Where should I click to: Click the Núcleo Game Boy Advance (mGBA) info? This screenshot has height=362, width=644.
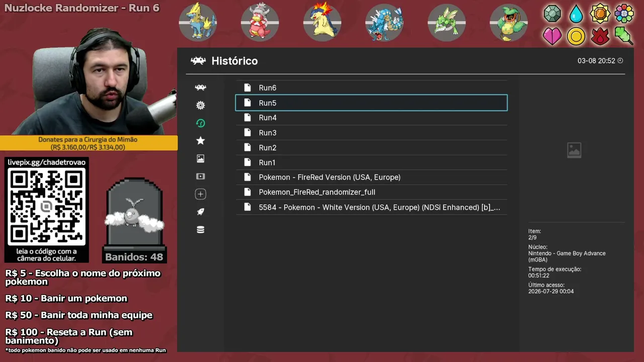point(567,253)
